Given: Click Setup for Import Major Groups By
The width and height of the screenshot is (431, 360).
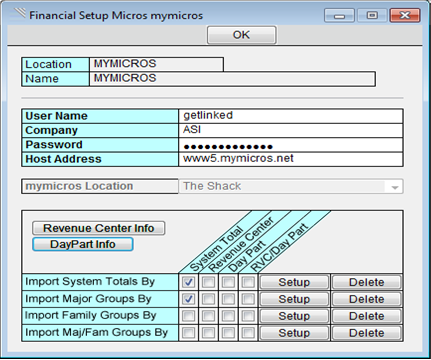Looking at the screenshot, I should (294, 299).
